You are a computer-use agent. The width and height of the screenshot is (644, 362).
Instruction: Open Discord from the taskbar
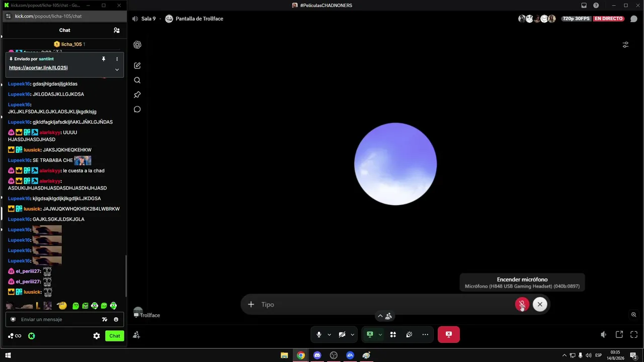pos(317,355)
